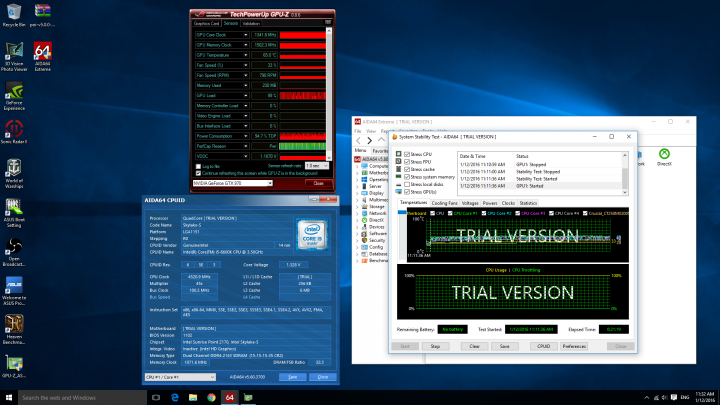
Task: Switch to AIDA64 taskbar button
Action: 230,398
